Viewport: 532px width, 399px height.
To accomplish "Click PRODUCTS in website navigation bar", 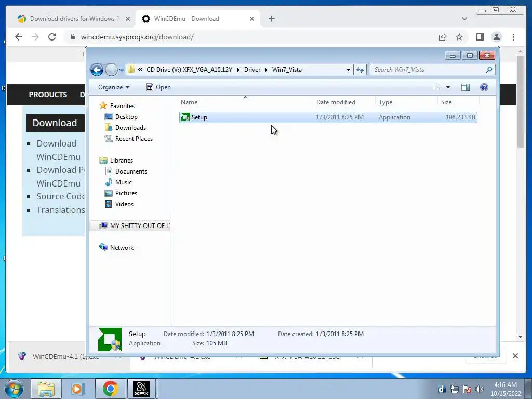I will click(48, 95).
